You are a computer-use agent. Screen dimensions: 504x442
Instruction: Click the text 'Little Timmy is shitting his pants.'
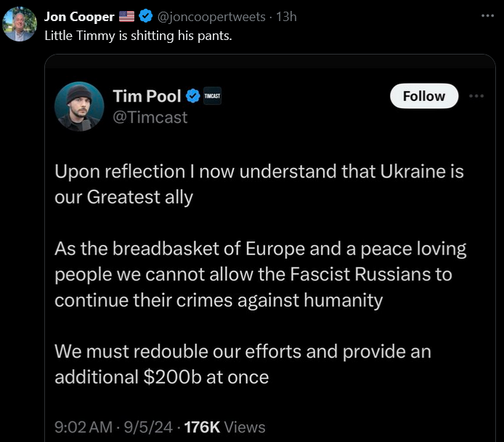click(x=139, y=35)
